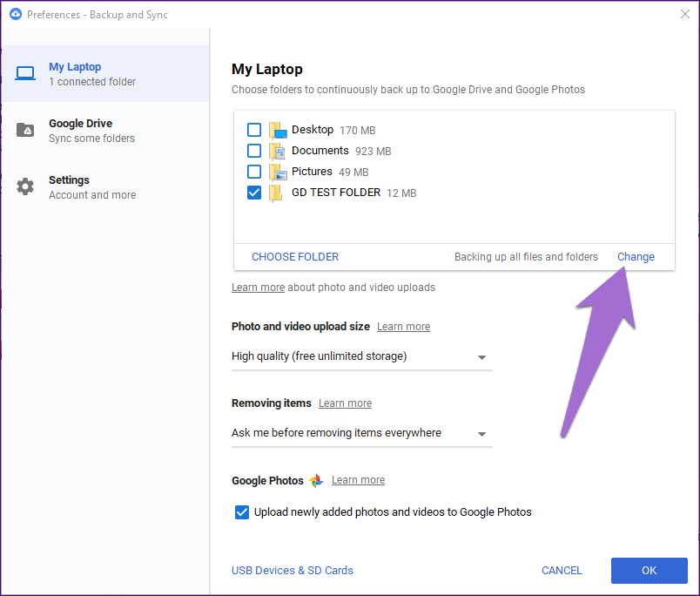Click the "12 MB" size value
This screenshot has width=700, height=596.
pos(401,193)
